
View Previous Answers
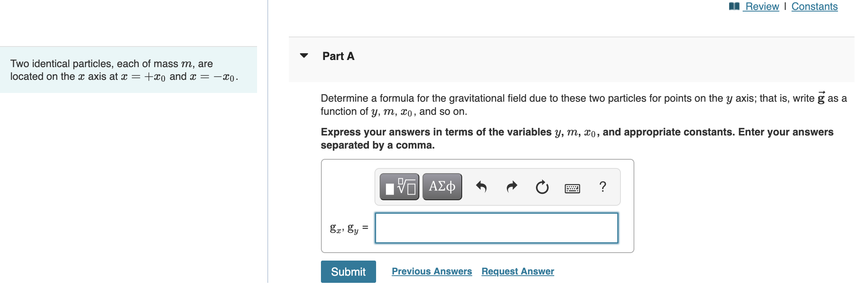click(432, 271)
